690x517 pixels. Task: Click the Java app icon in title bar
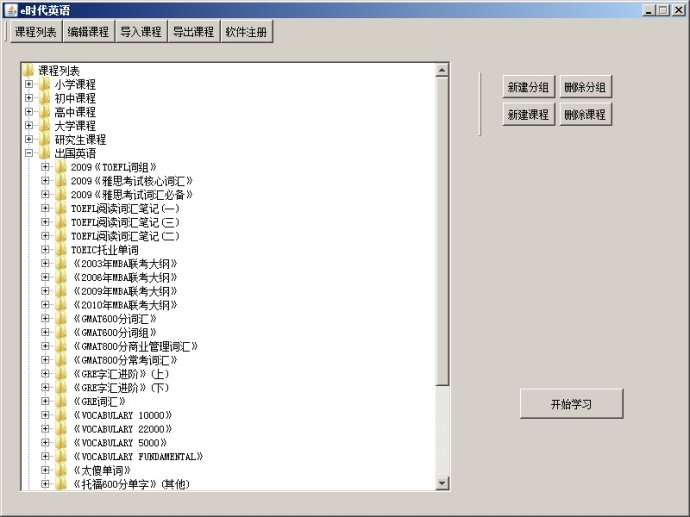[x=11, y=10]
